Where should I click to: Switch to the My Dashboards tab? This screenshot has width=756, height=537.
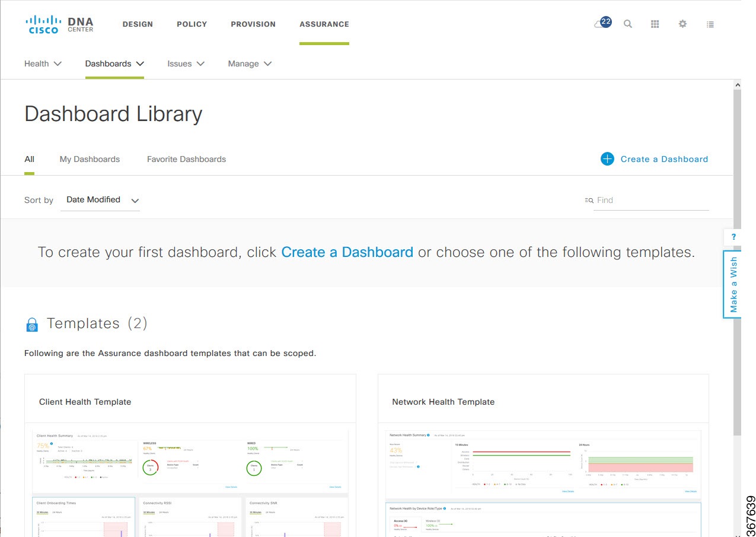pos(90,159)
